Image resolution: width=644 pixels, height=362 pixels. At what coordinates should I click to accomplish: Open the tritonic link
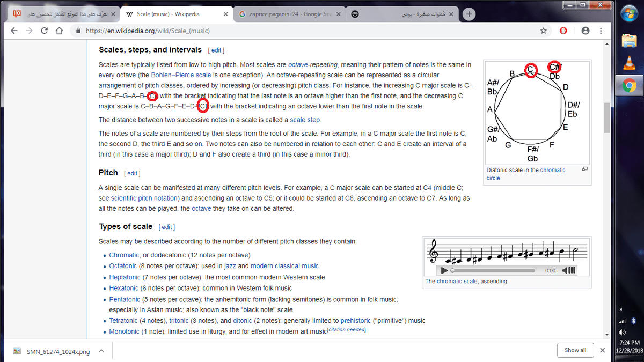click(179, 321)
